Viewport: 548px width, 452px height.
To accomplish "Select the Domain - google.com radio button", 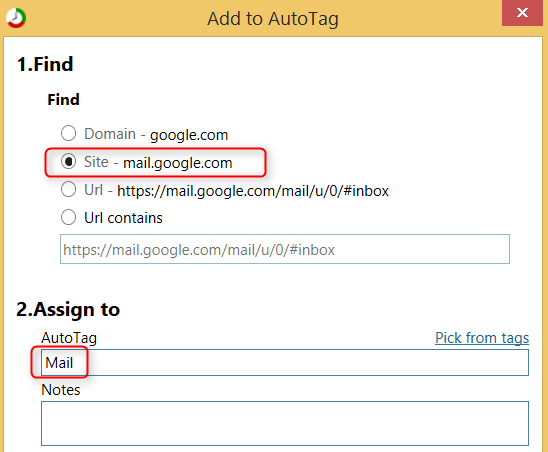I will coord(68,134).
